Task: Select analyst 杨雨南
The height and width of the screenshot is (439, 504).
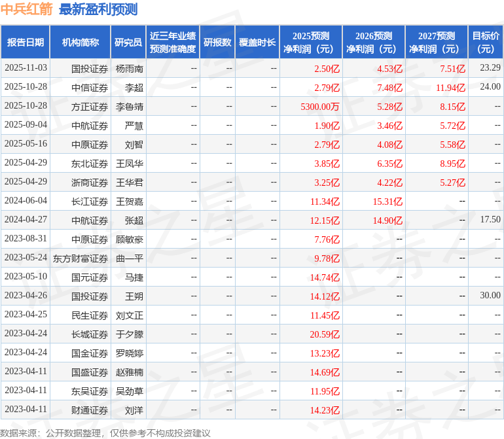Action: click(x=129, y=69)
